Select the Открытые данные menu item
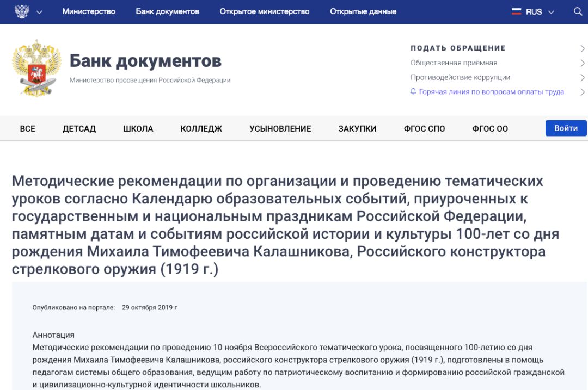The height and width of the screenshot is (390, 588). pos(363,11)
